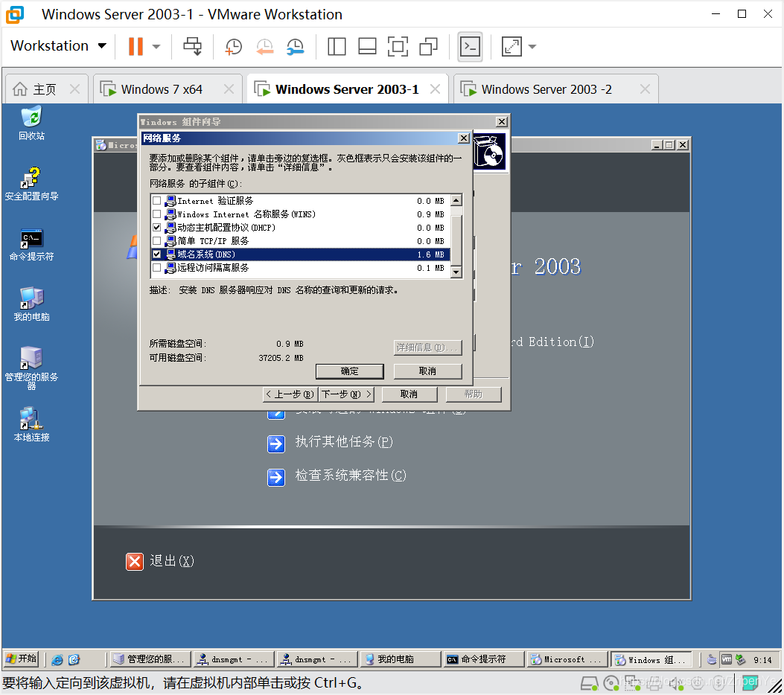Open the 我的电脑 desktop icon

31,304
